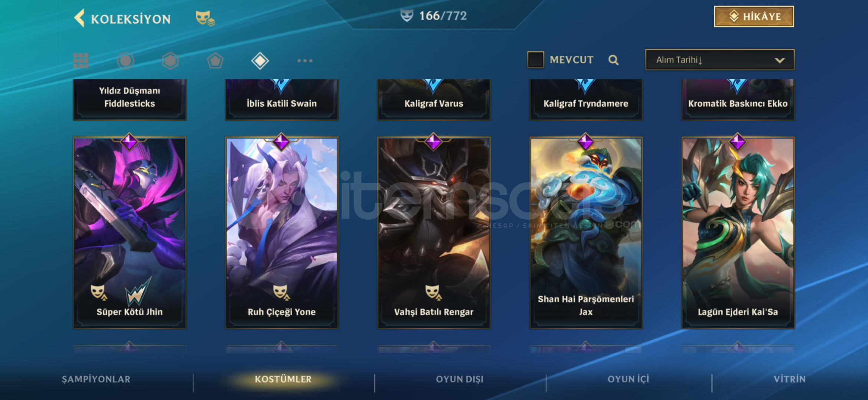Open the Alım Tarihi sort dropdown
Screen dimensions: 868x400
pyautogui.click(x=720, y=60)
